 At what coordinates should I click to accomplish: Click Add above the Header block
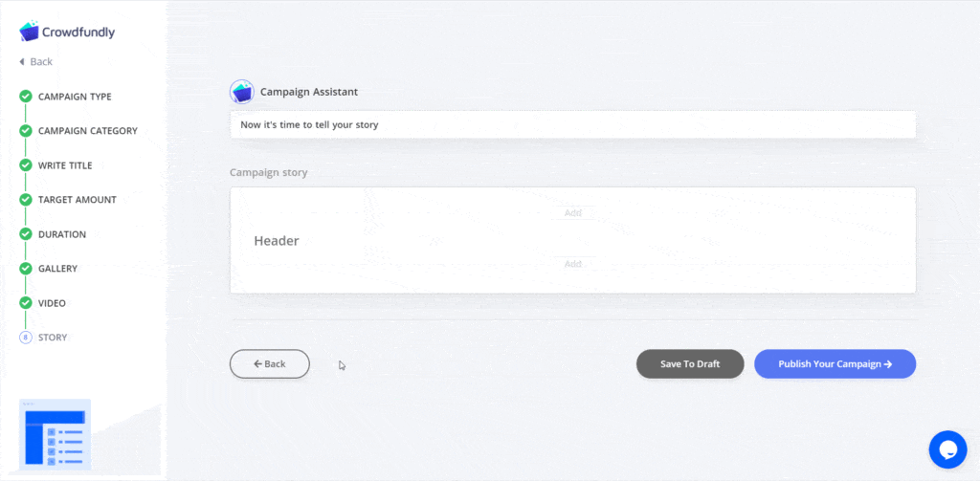click(x=573, y=213)
